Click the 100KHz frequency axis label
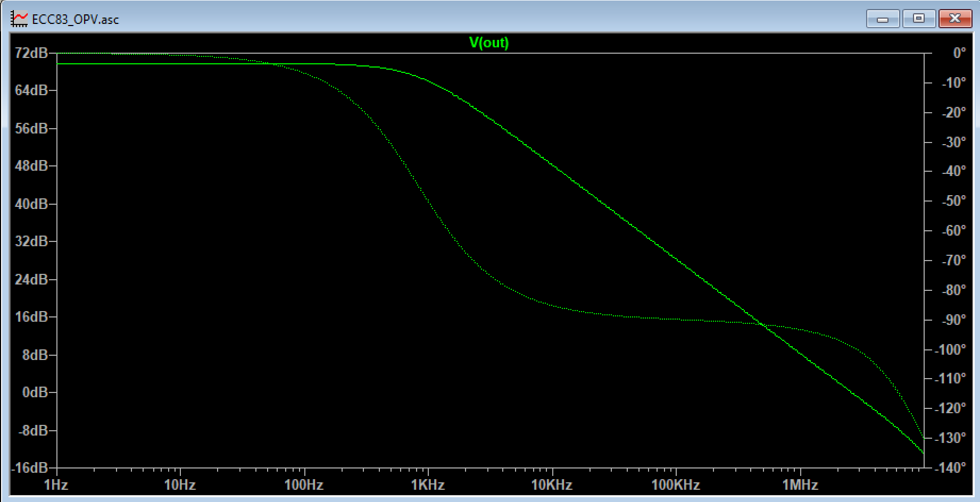The width and height of the screenshot is (980, 502). coord(676,485)
